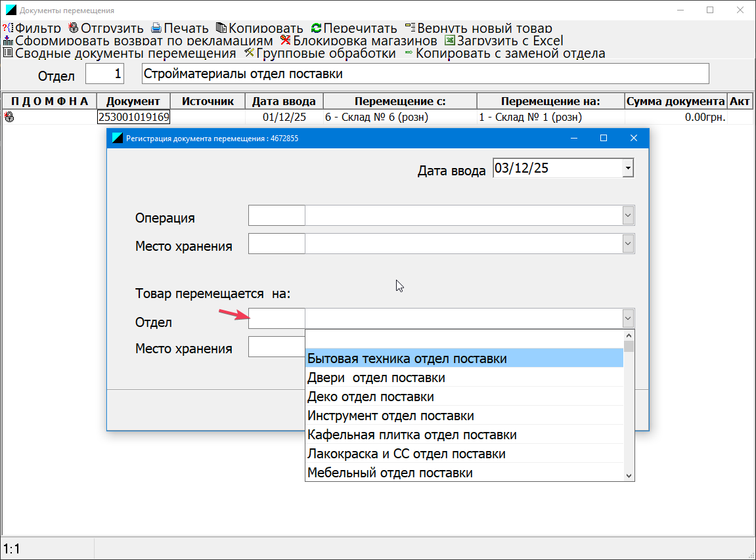
Task: Expand the Операция dropdown arrow
Action: tap(628, 215)
